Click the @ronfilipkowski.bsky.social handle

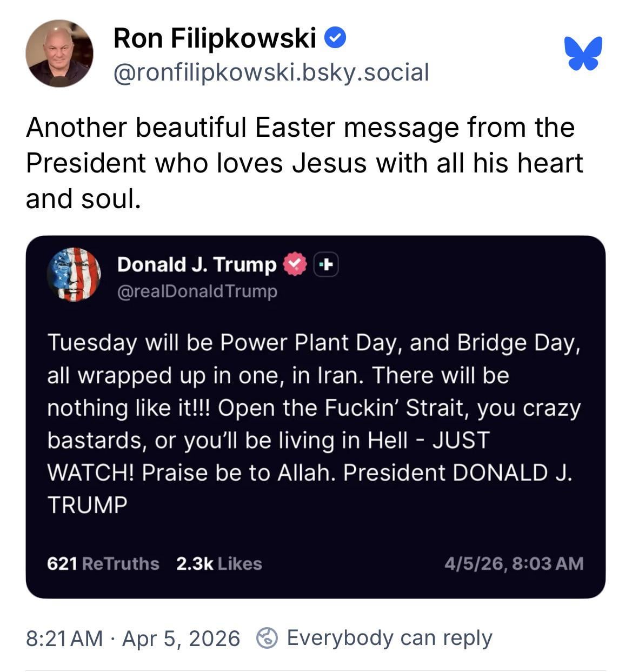click(271, 72)
